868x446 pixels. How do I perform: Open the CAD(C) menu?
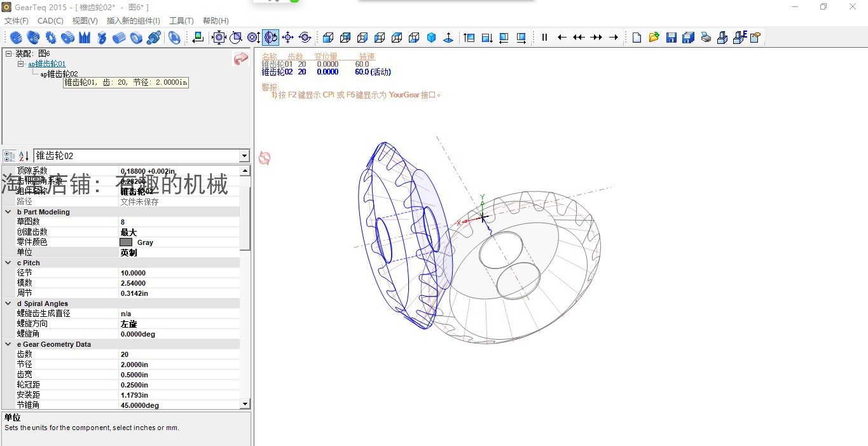[50, 20]
